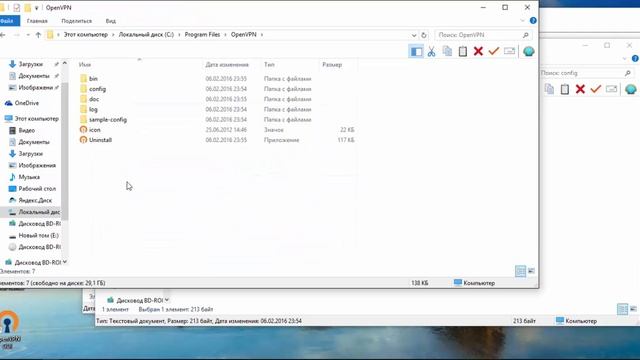Open the Поделиться ribbon tab
Screen dimensions: 640x360
coord(77,21)
